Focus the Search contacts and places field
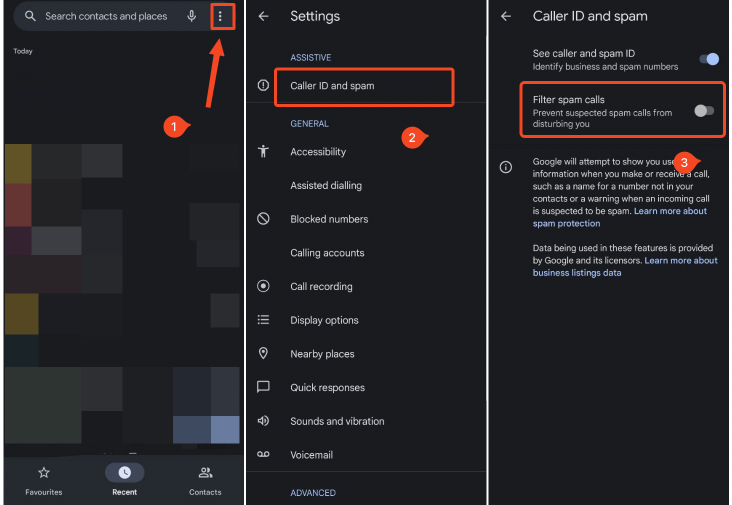This screenshot has width=732, height=505. pos(106,16)
